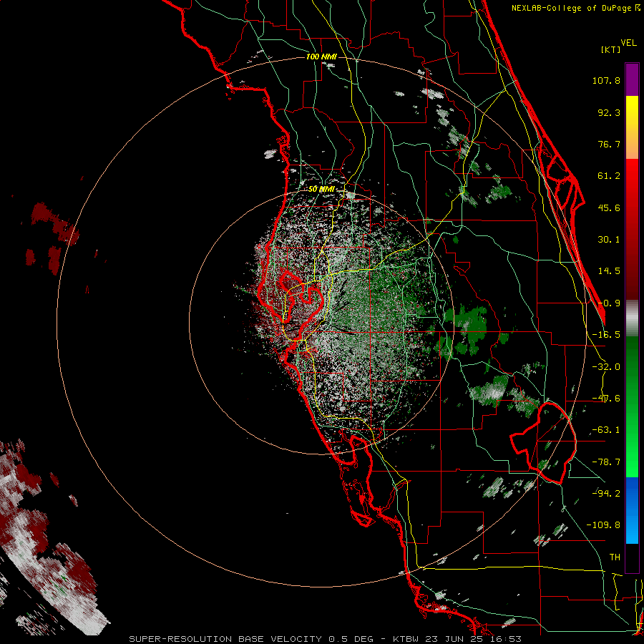644x644 pixels.
Task: Click the VEL legend title
Action: (x=629, y=43)
